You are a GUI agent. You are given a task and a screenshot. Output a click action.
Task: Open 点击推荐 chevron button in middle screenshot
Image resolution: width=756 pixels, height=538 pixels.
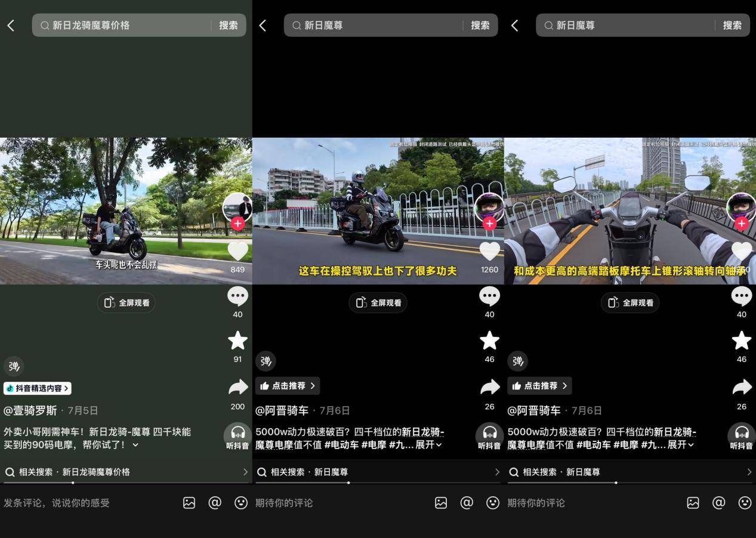[288, 386]
